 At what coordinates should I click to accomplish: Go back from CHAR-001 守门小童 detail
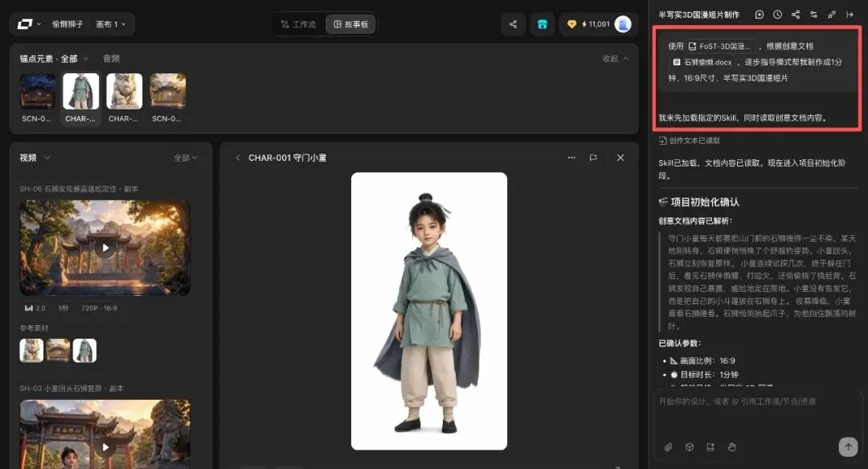[237, 158]
